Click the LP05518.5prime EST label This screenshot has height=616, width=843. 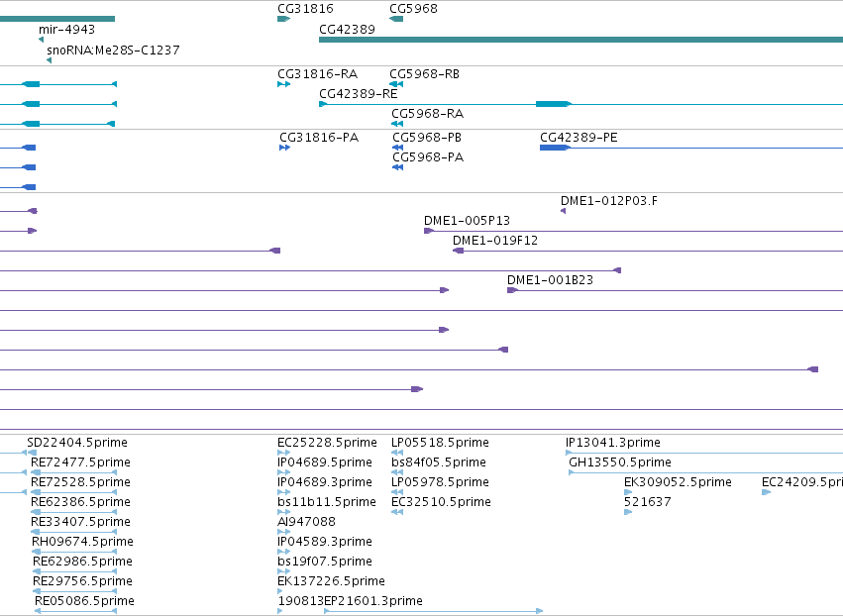[440, 443]
